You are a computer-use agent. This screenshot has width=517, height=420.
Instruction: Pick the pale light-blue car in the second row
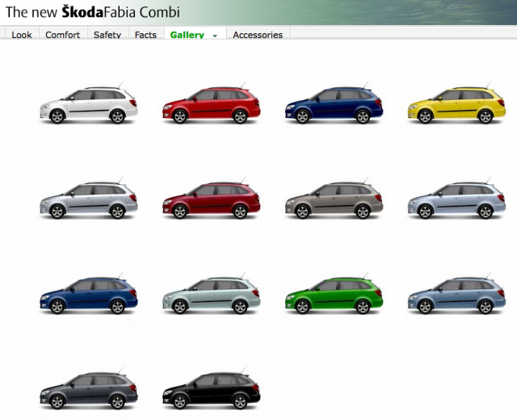(456, 199)
